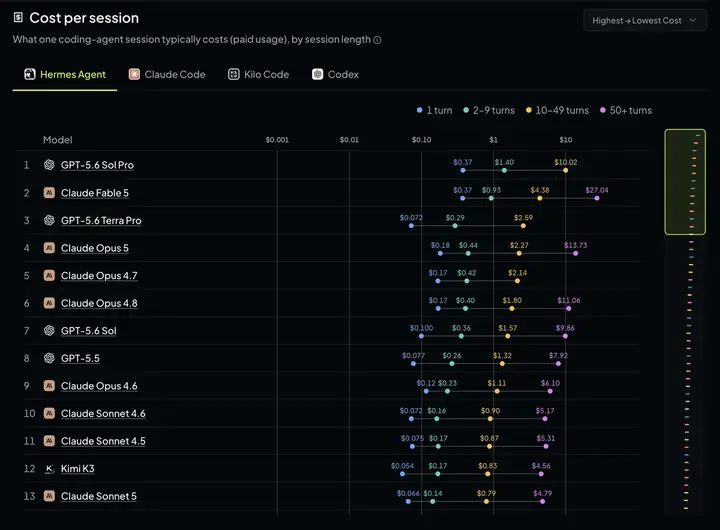Open the GPT-5.6 Terra Pro model link
The image size is (720, 530).
pyautogui.click(x=101, y=220)
